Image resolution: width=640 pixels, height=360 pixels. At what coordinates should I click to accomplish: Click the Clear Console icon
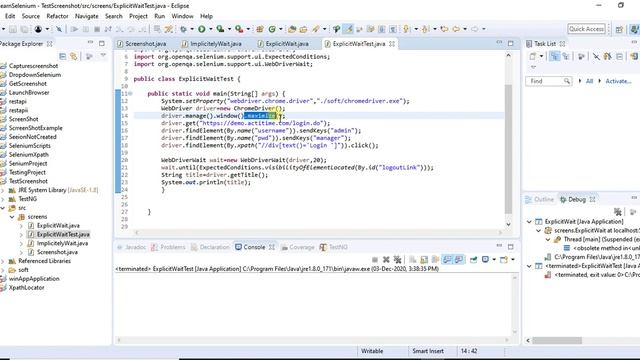click(413, 259)
